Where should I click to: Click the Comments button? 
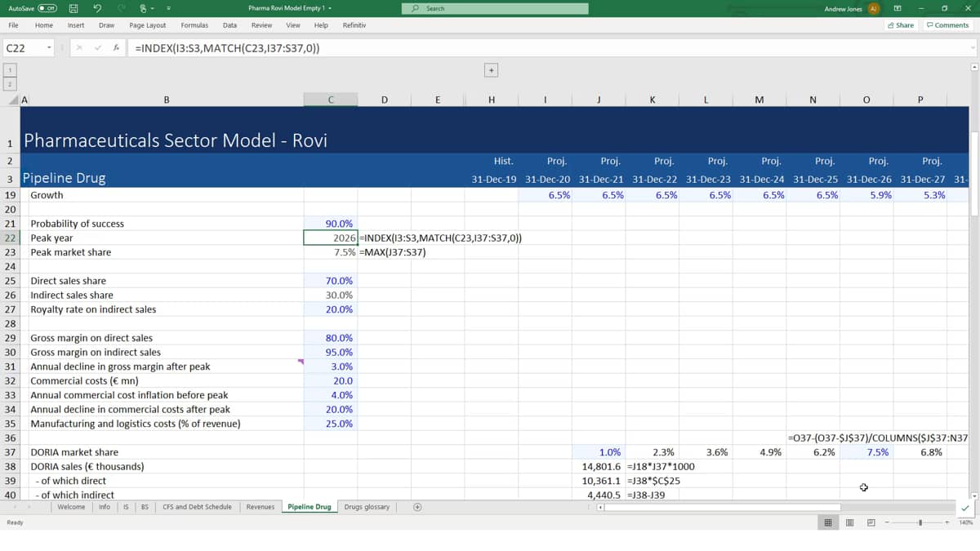coord(947,25)
